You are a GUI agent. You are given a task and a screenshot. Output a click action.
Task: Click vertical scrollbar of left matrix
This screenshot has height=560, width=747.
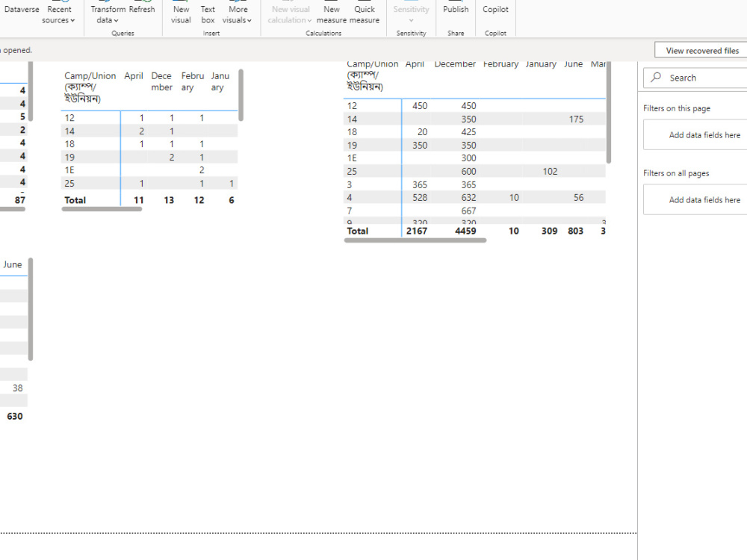coord(241,96)
